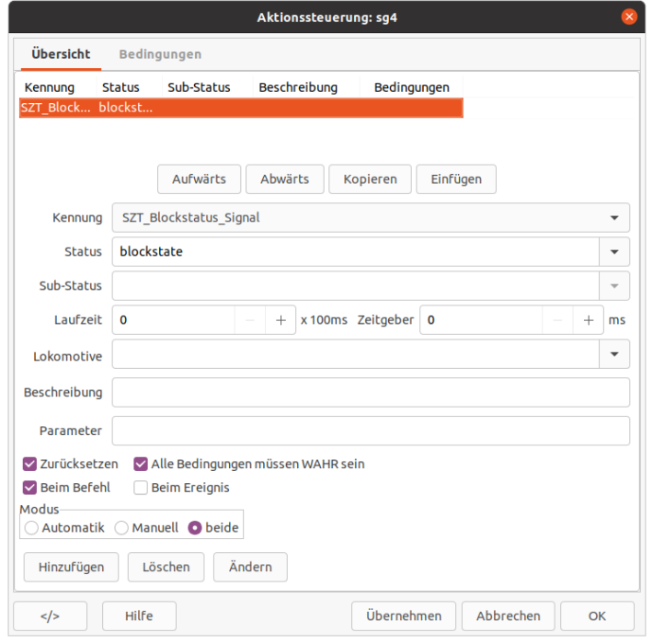Click the XML source </> button
This screenshot has width=653, height=644.
click(x=50, y=615)
